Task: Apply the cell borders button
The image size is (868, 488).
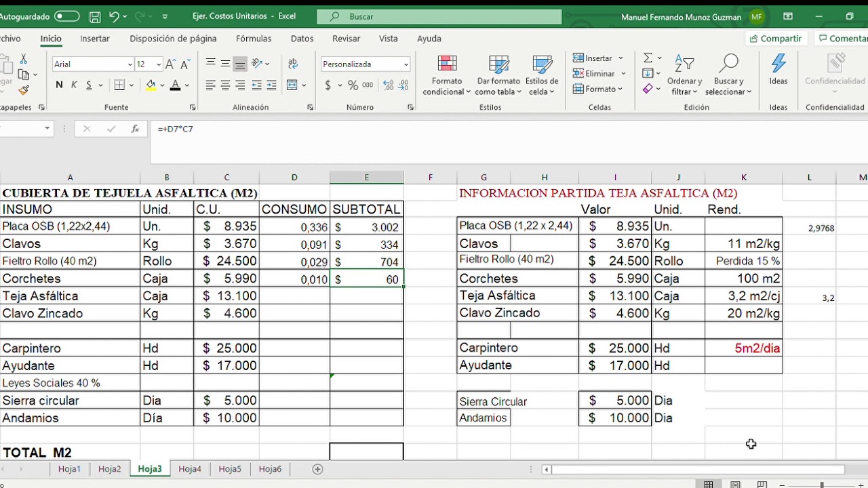Action: click(x=119, y=85)
